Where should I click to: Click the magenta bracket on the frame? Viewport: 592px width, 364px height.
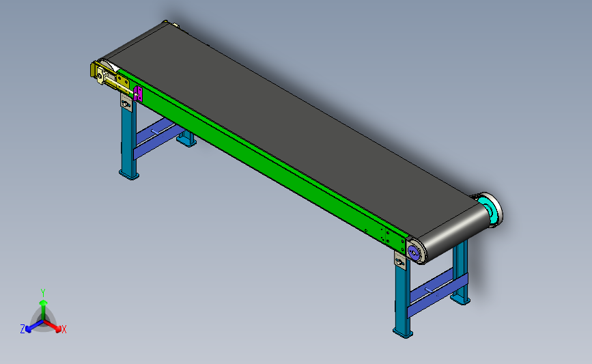[x=138, y=94]
